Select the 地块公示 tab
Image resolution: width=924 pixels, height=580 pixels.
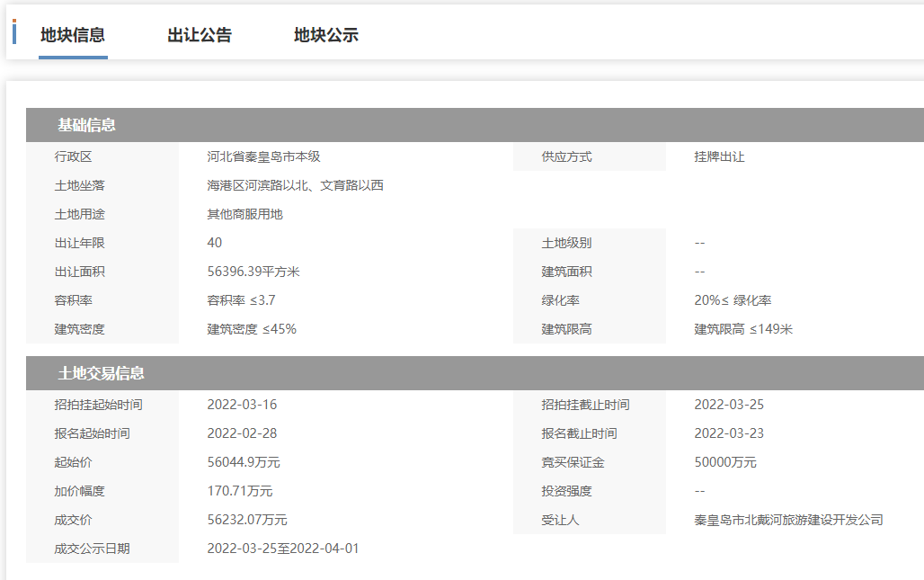pos(326,35)
